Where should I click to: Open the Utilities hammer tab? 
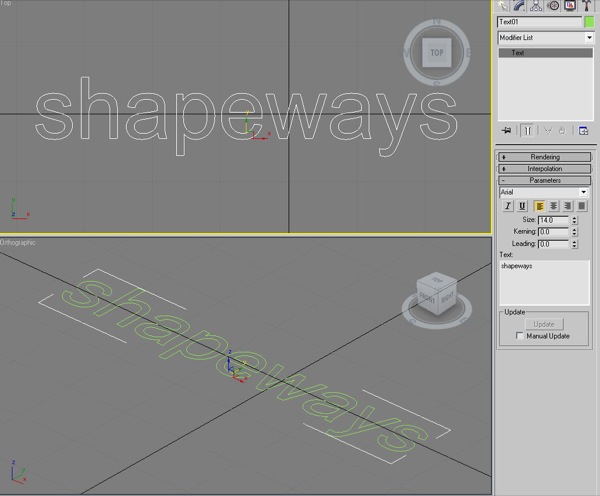[x=587, y=6]
